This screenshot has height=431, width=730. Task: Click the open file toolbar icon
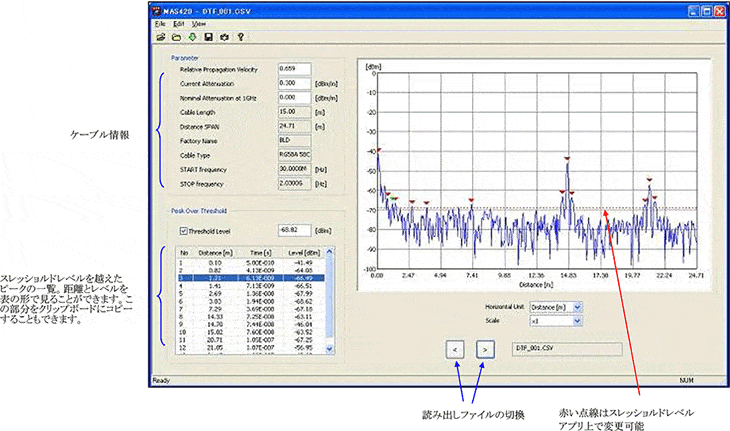click(161, 37)
